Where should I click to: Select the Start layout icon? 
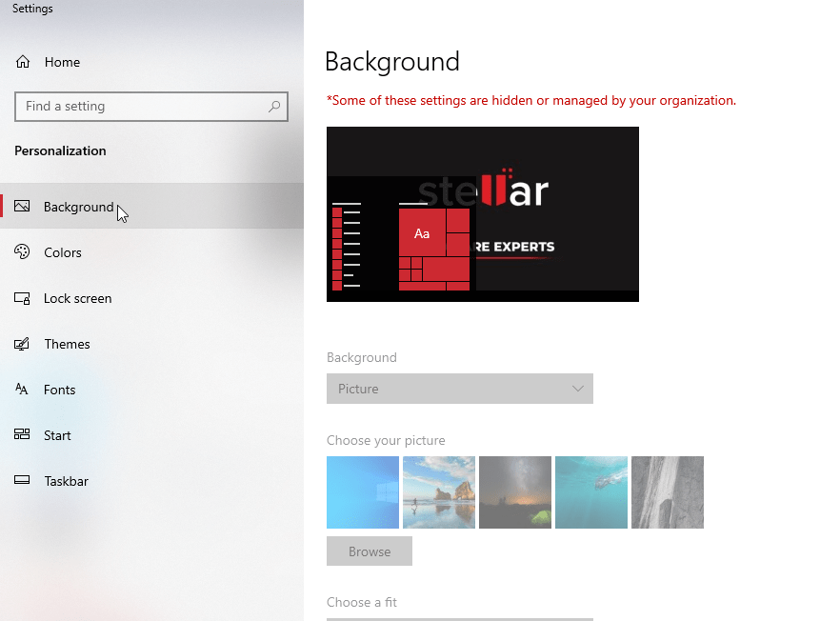tap(21, 434)
